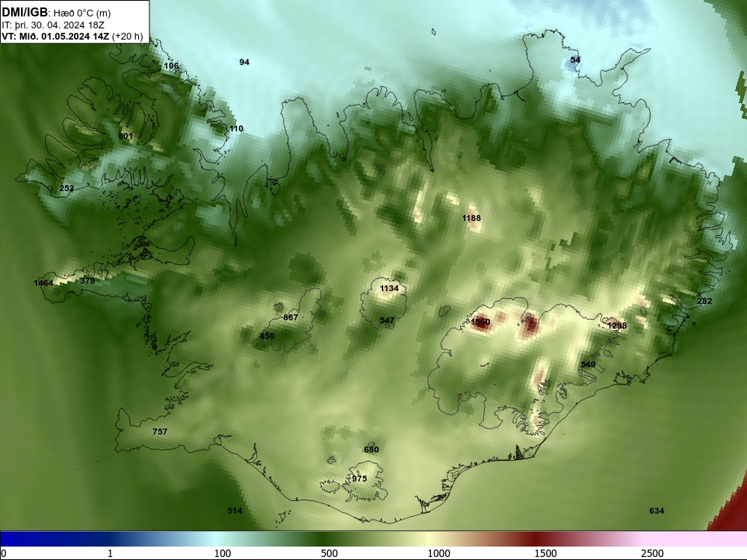
Task: Click the 2500 mark on color scale
Action: [652, 553]
